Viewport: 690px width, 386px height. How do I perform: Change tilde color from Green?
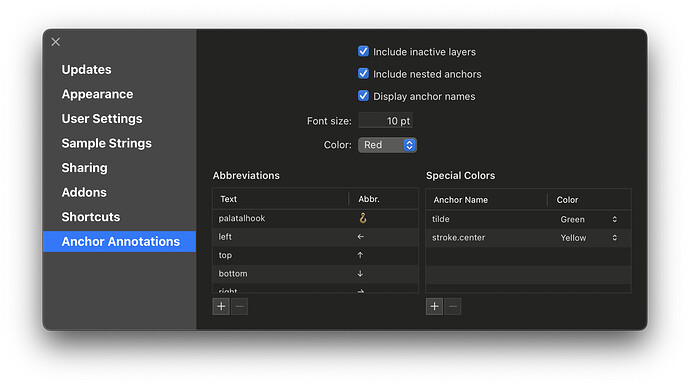click(588, 219)
